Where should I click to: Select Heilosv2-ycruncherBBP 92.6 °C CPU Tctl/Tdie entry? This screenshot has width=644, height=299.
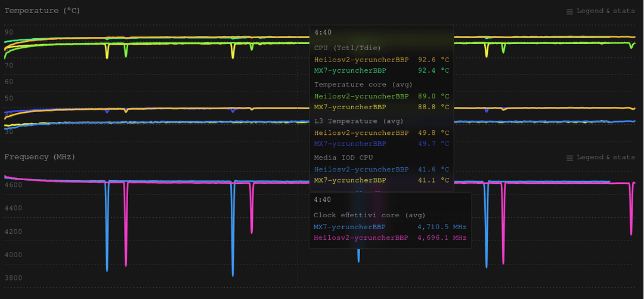[x=361, y=60]
